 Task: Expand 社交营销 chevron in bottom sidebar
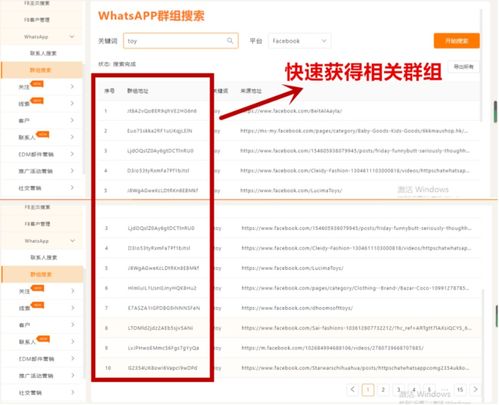click(x=73, y=392)
